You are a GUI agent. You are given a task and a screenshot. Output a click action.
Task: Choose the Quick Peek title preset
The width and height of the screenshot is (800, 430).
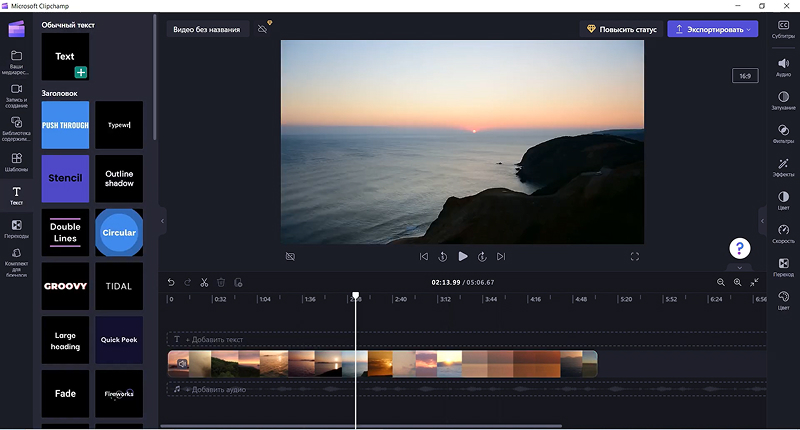pos(119,340)
